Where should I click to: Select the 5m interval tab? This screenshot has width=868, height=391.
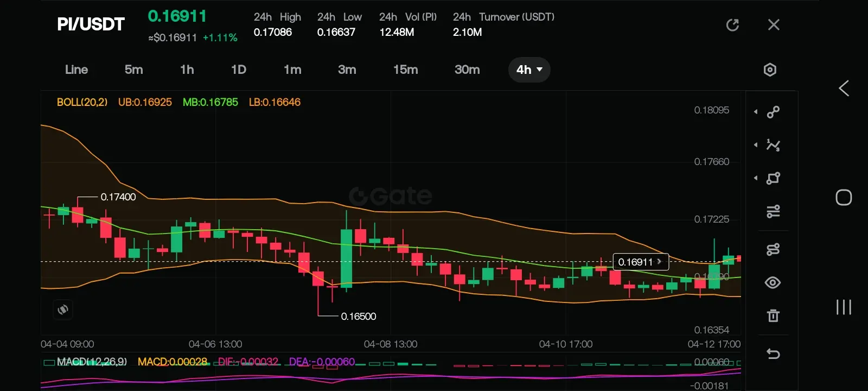pos(134,70)
